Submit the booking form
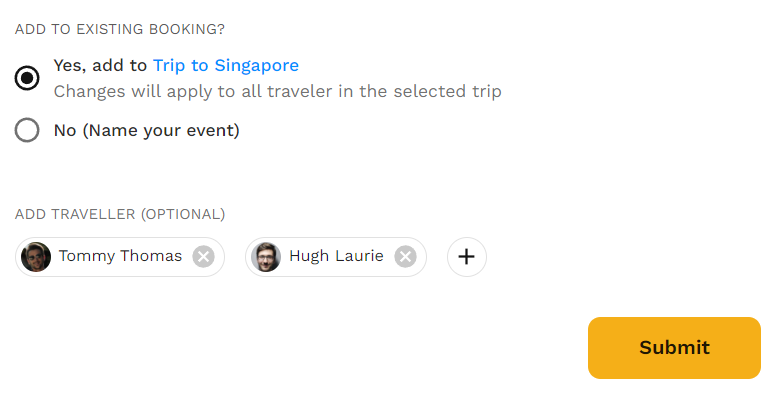The width and height of the screenshot is (777, 396). pyautogui.click(x=674, y=348)
